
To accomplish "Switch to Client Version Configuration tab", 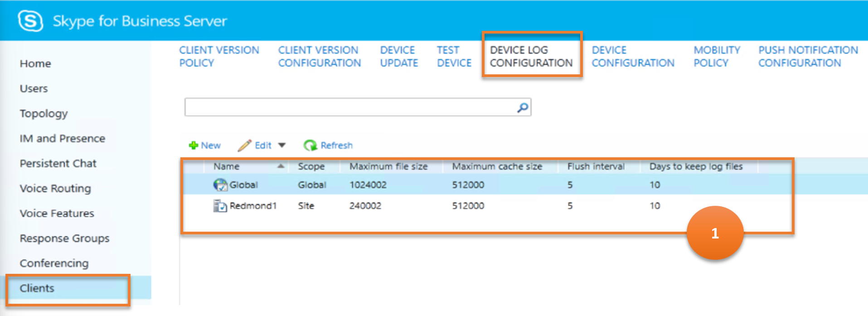I will pyautogui.click(x=320, y=56).
